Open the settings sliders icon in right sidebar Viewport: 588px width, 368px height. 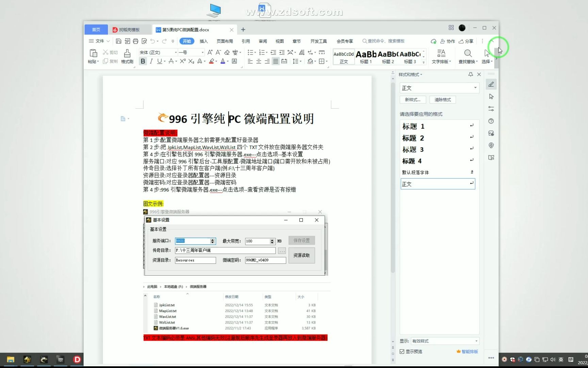click(x=491, y=109)
